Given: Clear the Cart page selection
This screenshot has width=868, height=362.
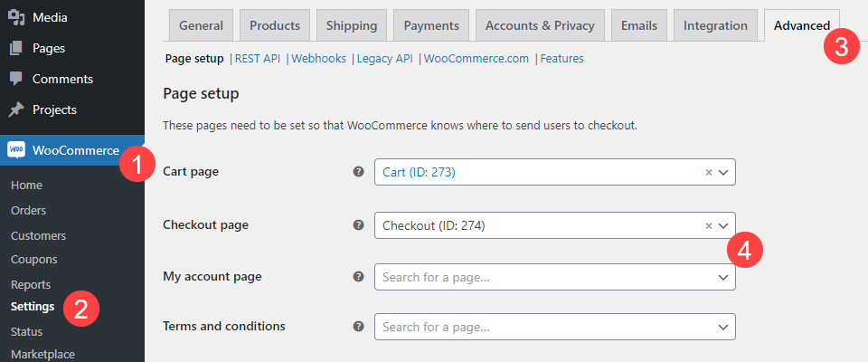Looking at the screenshot, I should tap(709, 172).
